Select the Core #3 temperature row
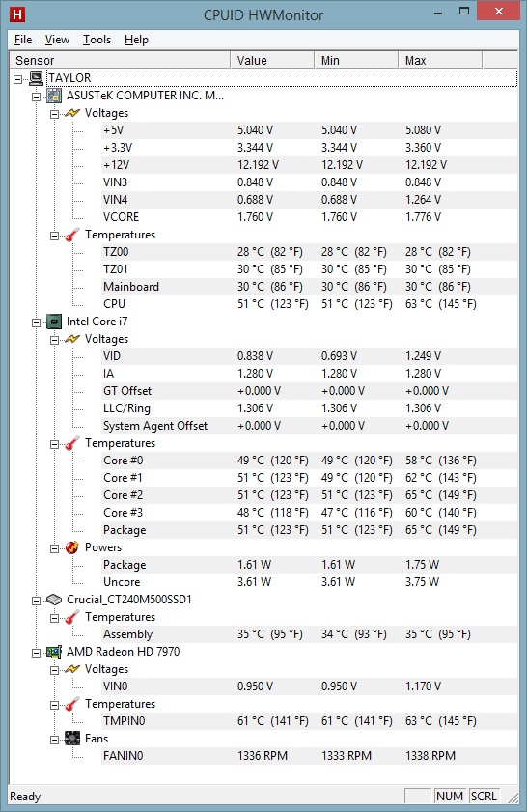This screenshot has width=527, height=812. pos(310,513)
